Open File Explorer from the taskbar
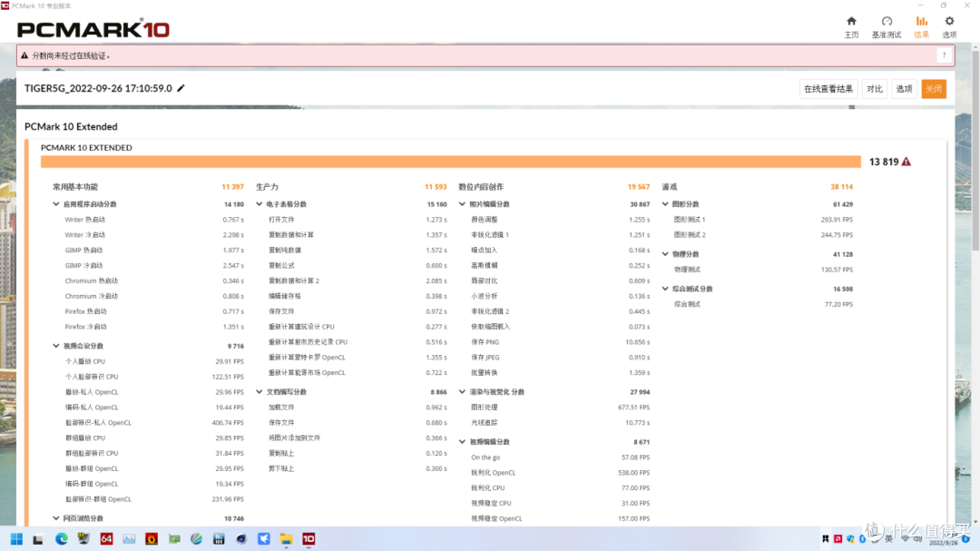Image resolution: width=980 pixels, height=551 pixels. tap(286, 539)
